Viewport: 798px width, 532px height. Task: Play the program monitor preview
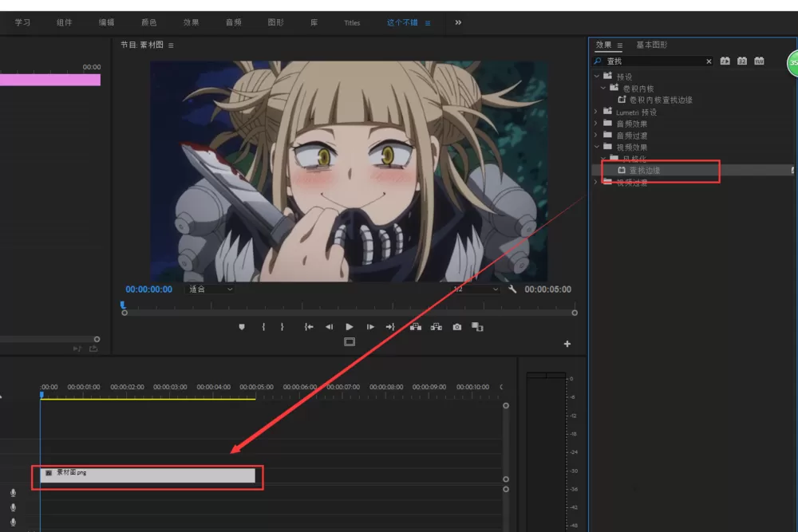tap(350, 326)
